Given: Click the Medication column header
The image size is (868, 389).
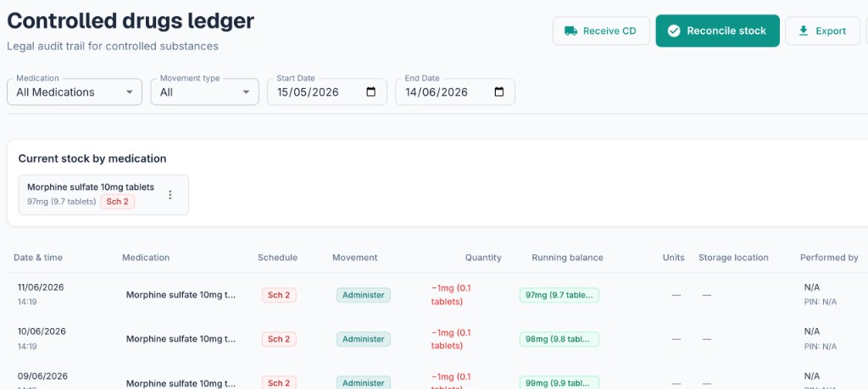Looking at the screenshot, I should tap(146, 258).
